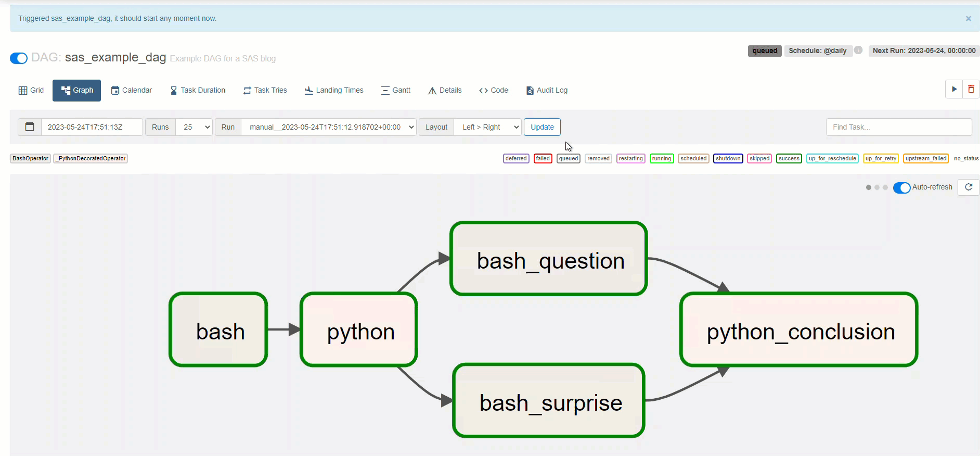Click the Find Task search field

click(x=898, y=127)
